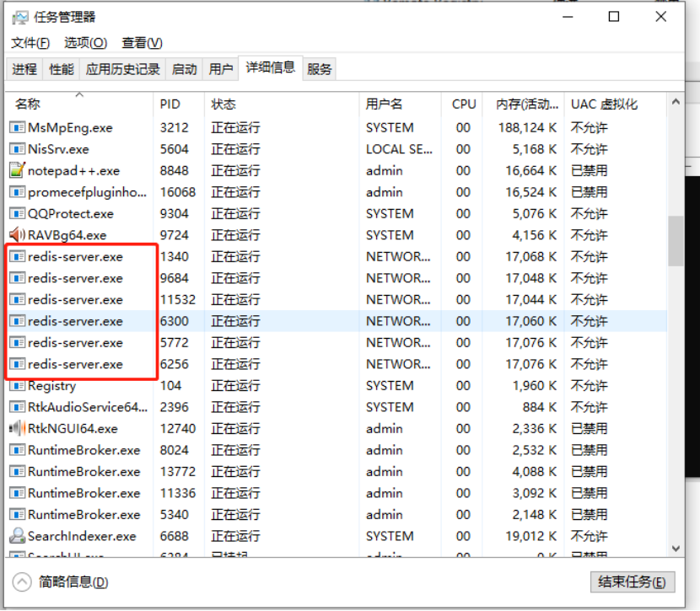Viewport: 700px width, 611px height.
Task: Click memory value 884 K
Action: 540,407
